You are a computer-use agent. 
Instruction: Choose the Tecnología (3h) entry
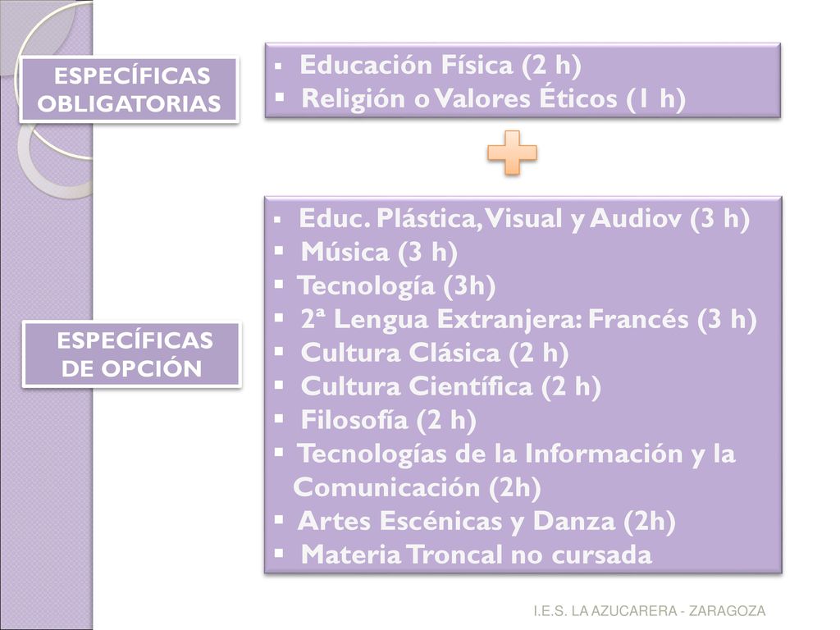[396, 285]
